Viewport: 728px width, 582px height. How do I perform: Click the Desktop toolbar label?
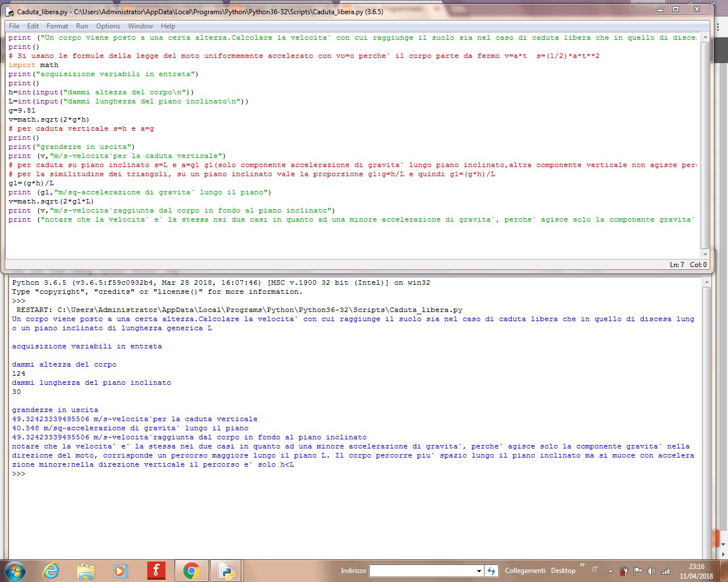tap(563, 571)
